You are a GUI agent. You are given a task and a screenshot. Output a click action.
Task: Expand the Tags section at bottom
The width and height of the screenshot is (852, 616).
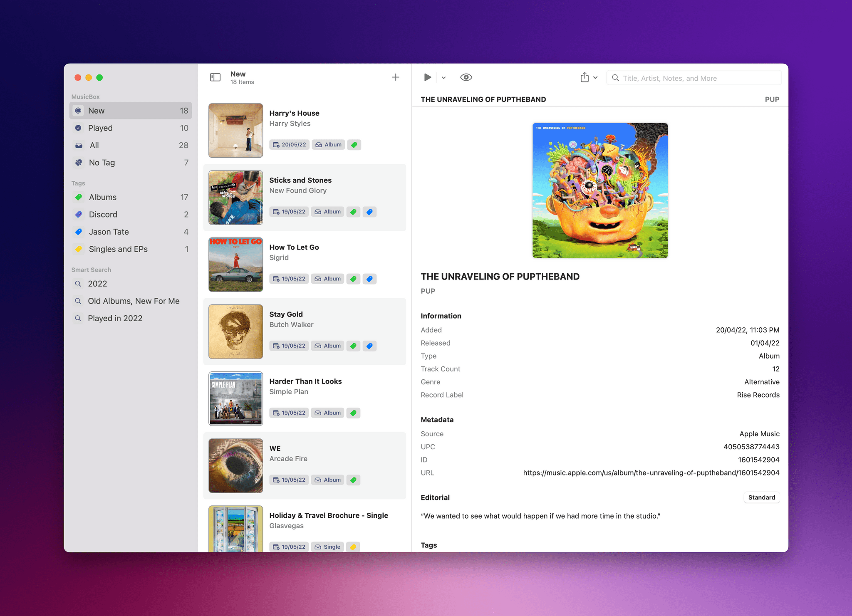[429, 544]
